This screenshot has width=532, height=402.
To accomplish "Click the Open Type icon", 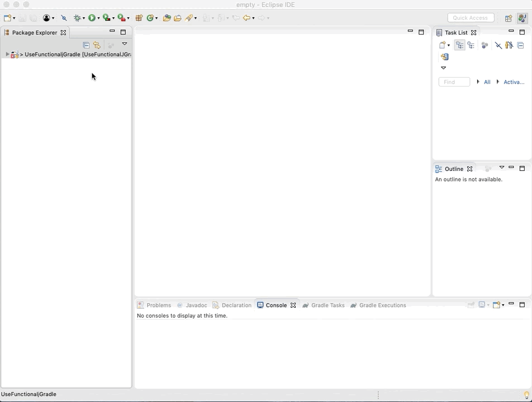I will coord(167,18).
